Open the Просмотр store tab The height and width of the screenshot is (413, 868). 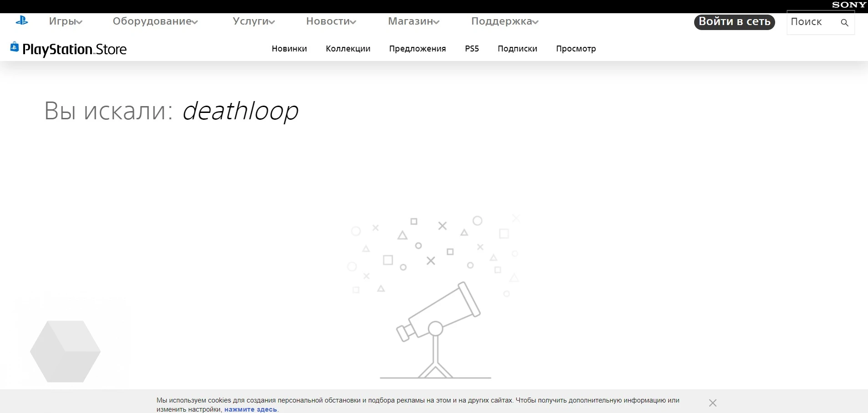click(576, 49)
